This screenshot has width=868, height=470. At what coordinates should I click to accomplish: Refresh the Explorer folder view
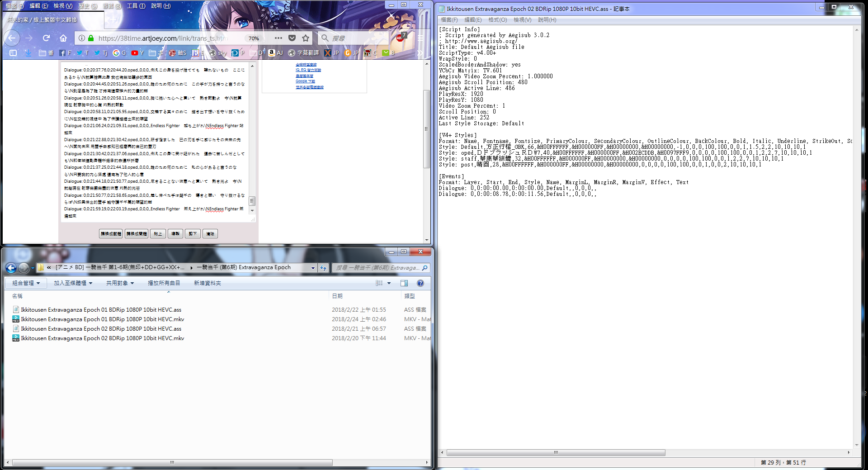(x=323, y=268)
